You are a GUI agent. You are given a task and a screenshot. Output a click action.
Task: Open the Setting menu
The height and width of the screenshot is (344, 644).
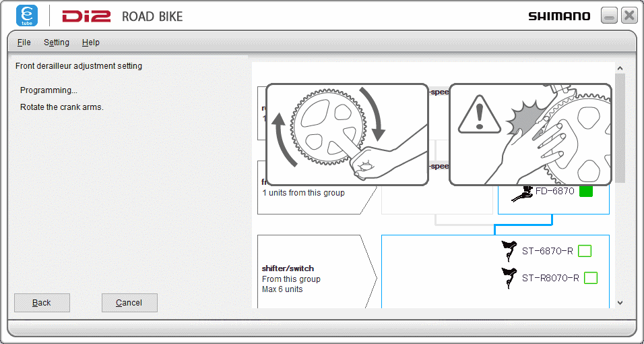[57, 42]
